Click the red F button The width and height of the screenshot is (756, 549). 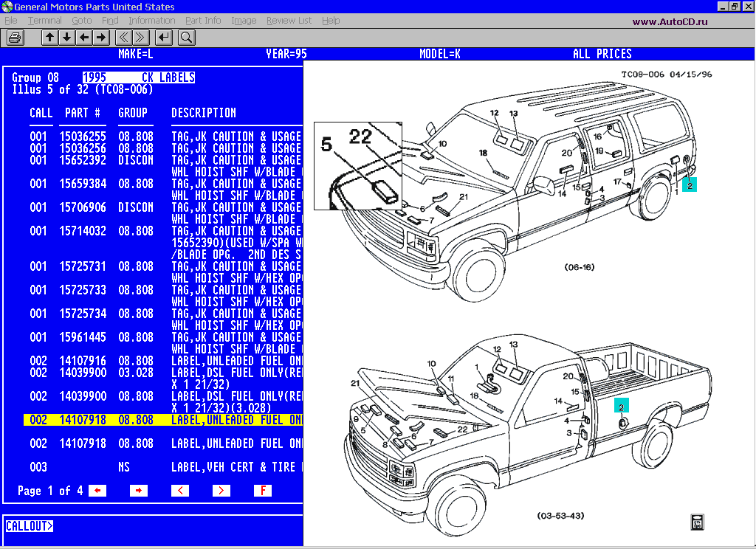(x=263, y=491)
